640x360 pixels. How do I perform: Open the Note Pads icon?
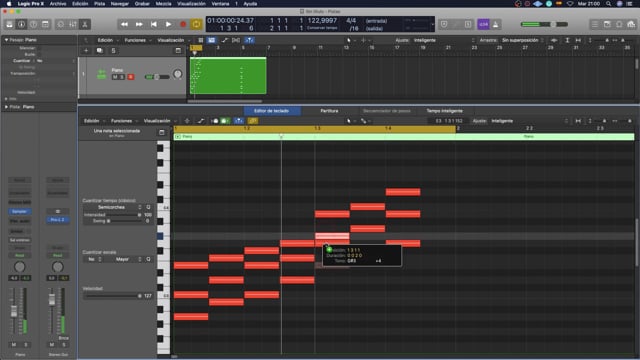click(607, 24)
